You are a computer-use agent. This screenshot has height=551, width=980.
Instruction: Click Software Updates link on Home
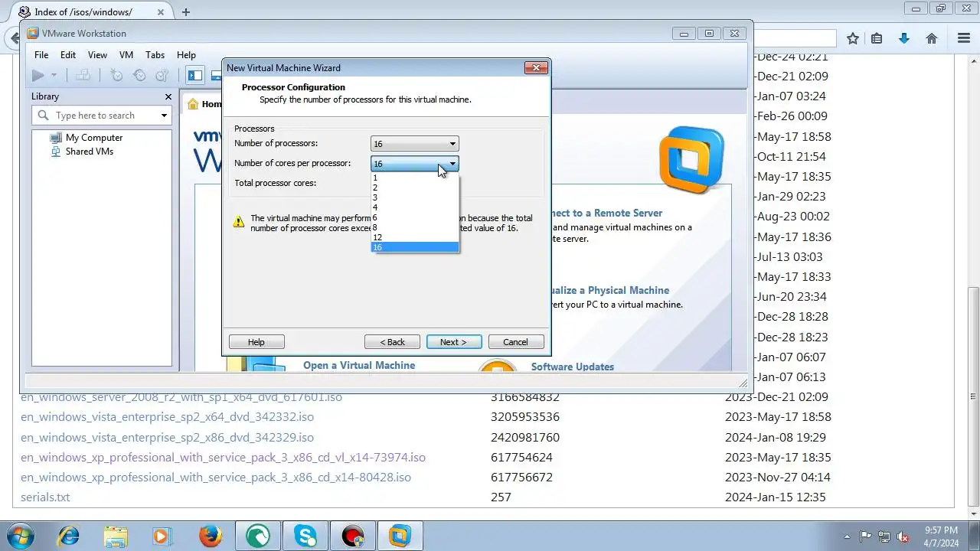tap(573, 367)
